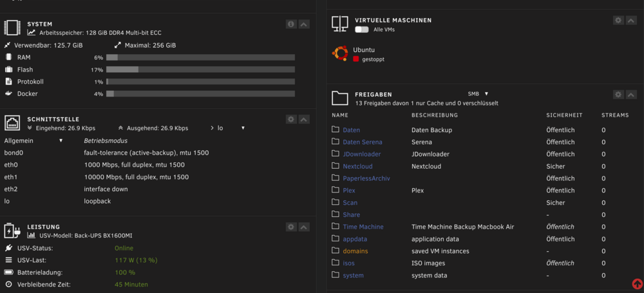Screen dimensions: 644x293
Task: Click the Batterieladung battery icon
Action: click(x=8, y=272)
